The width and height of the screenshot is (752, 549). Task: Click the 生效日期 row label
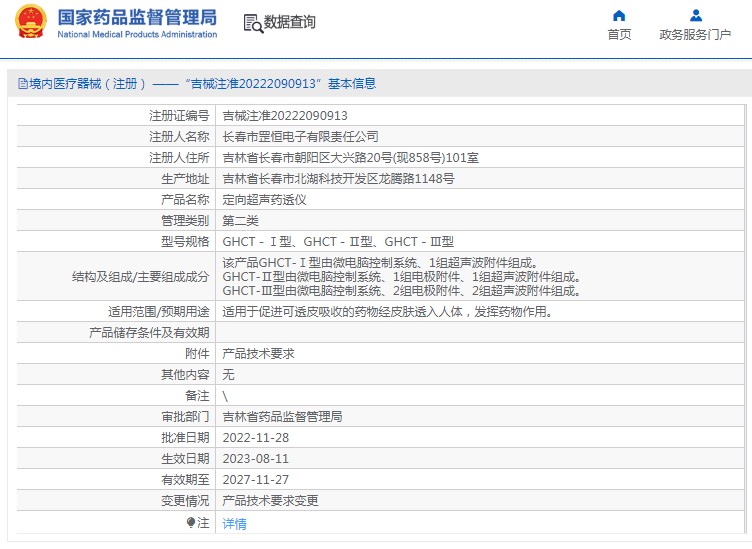(185, 459)
